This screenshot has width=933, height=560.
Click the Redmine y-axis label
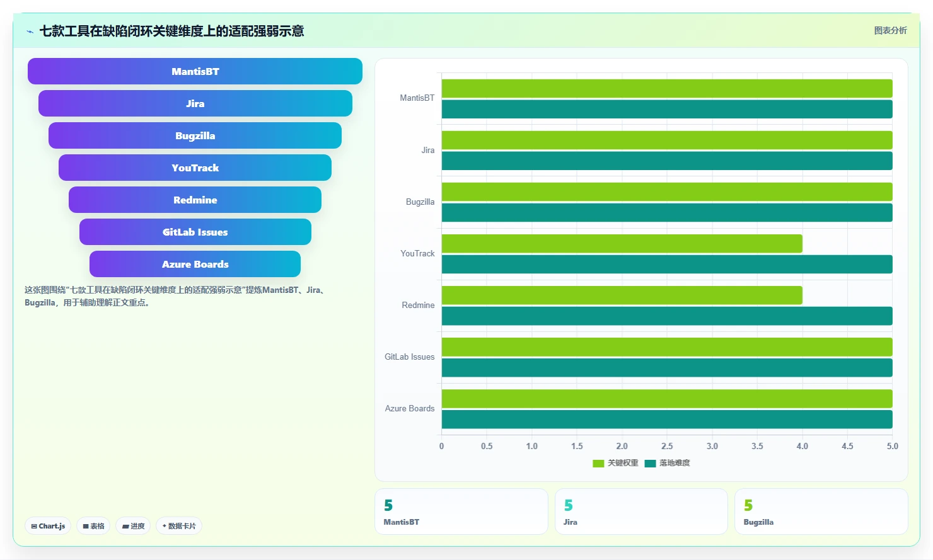coord(418,306)
